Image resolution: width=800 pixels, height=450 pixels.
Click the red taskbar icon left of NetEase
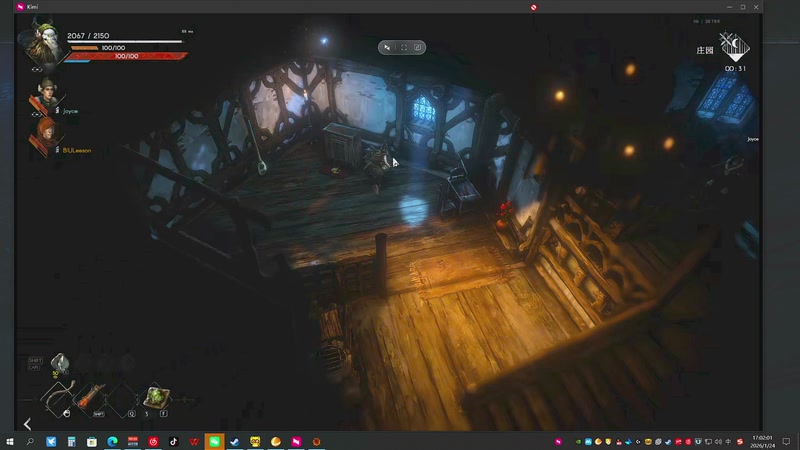(x=133, y=441)
